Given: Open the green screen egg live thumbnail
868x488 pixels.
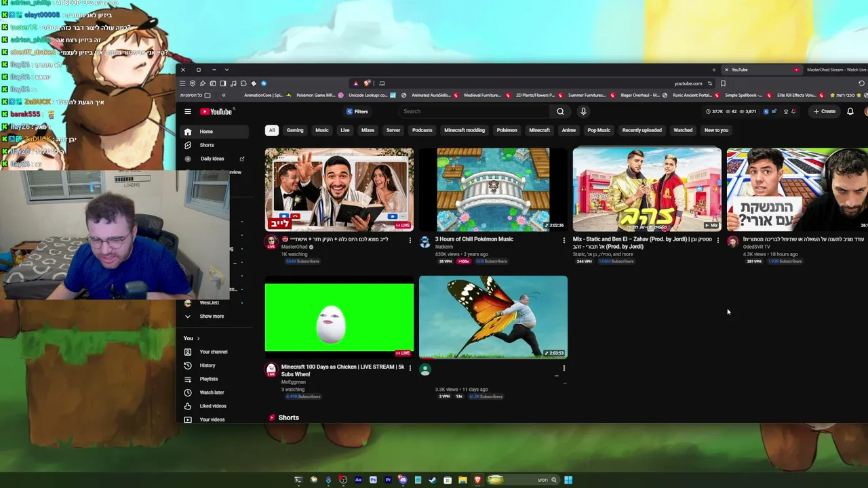Looking at the screenshot, I should [x=339, y=317].
